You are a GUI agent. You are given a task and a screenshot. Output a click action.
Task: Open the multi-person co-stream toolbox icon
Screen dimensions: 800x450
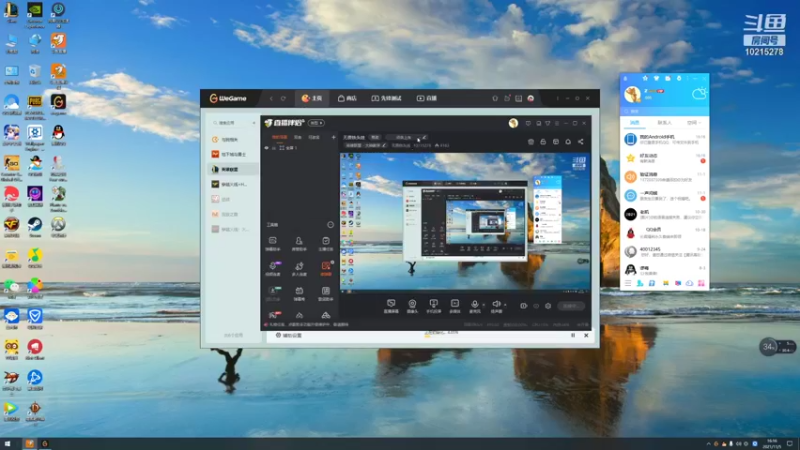click(x=299, y=268)
